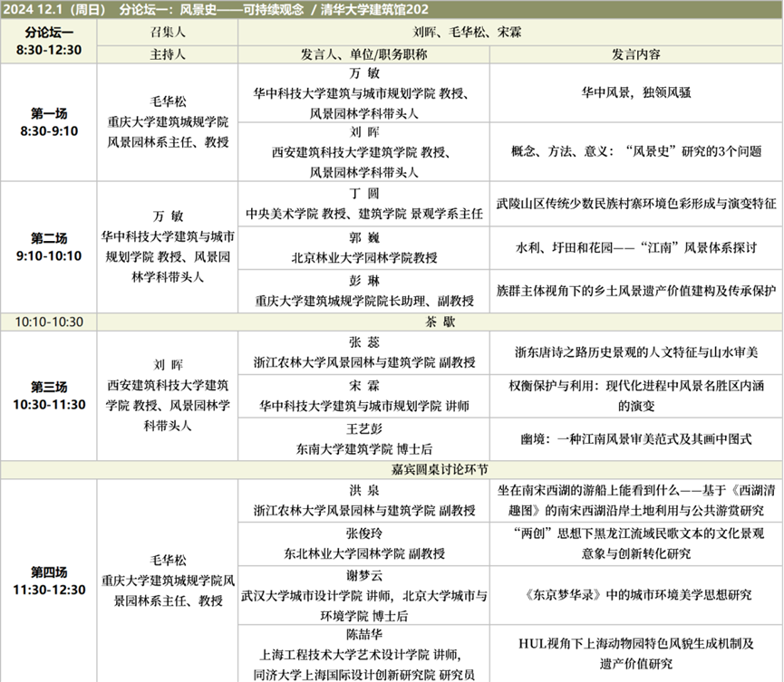Select the 分论坛一 8:30-12:30 cell
Image resolution: width=784 pixels, height=682 pixels.
(x=48, y=41)
